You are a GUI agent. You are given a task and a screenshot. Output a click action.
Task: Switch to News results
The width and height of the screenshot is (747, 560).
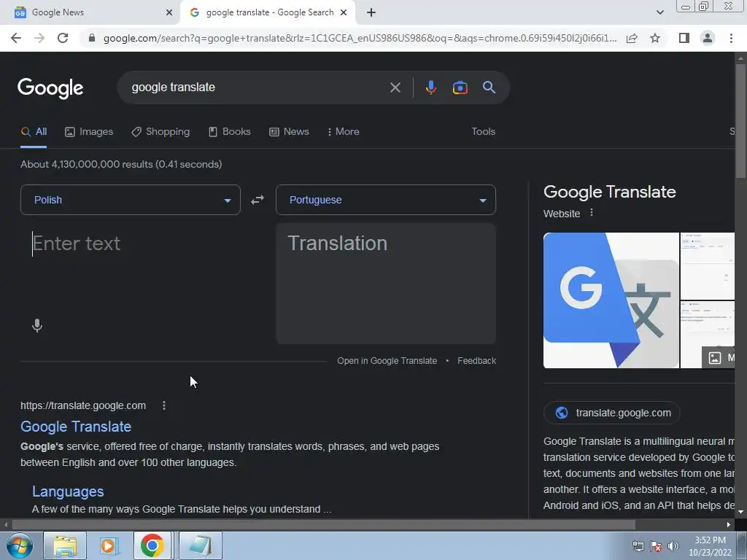(289, 131)
